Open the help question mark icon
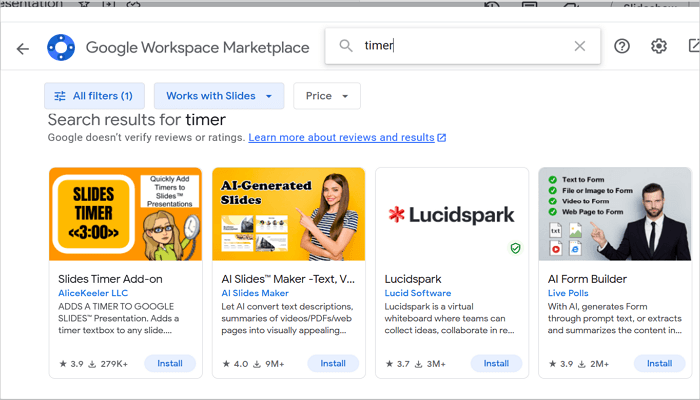The height and width of the screenshot is (400, 700). point(622,46)
